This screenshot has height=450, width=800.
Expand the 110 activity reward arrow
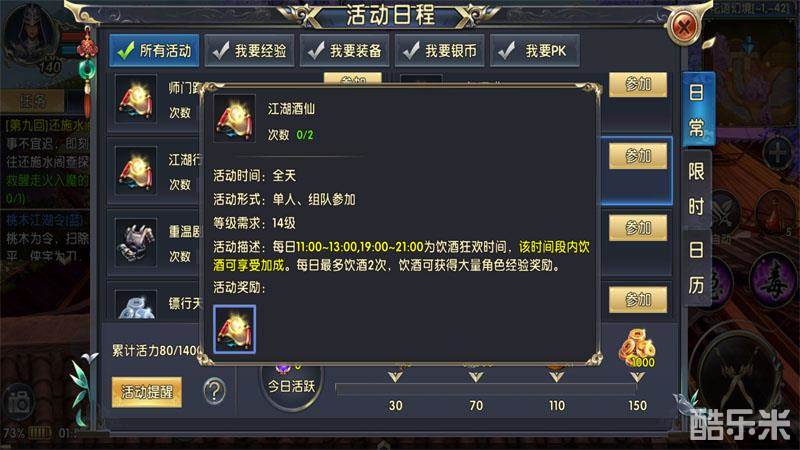point(556,377)
